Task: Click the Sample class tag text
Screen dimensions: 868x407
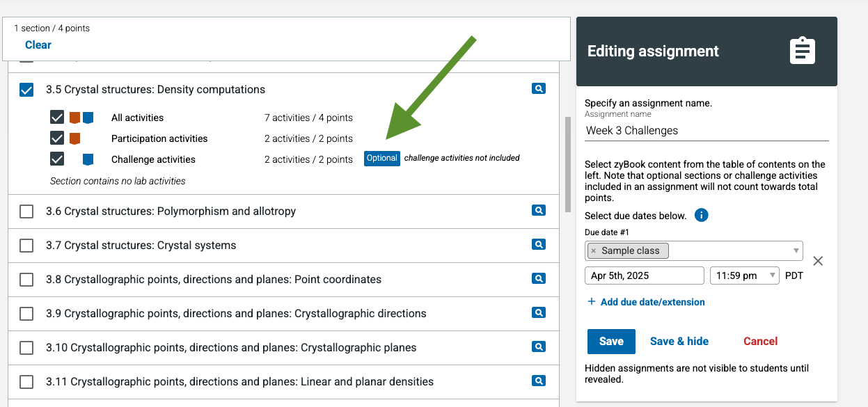Action: click(631, 250)
